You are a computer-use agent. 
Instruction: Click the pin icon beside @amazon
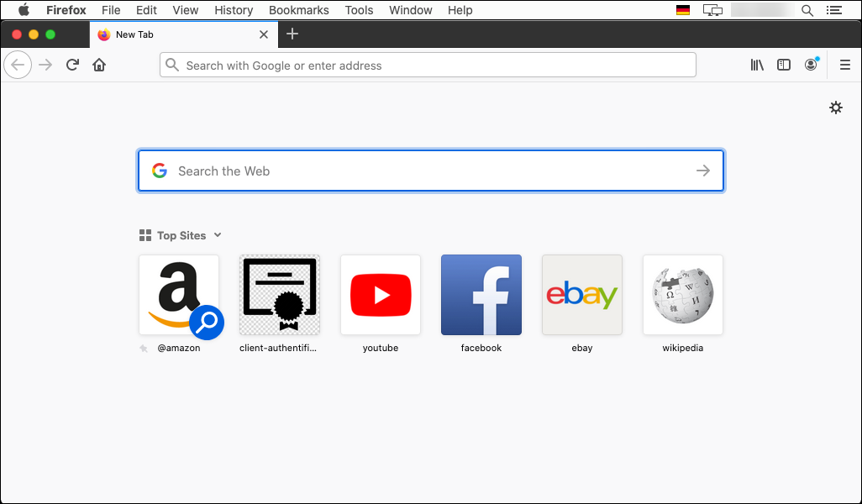[144, 349]
